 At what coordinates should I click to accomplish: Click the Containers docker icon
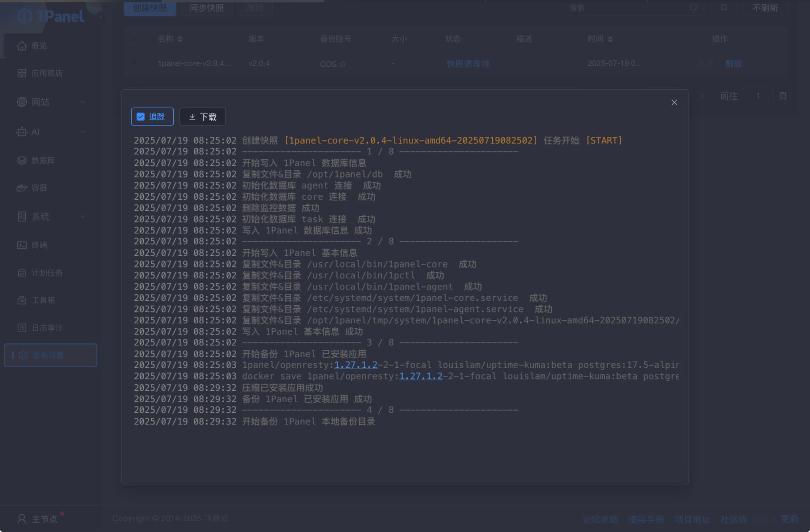[22, 188]
